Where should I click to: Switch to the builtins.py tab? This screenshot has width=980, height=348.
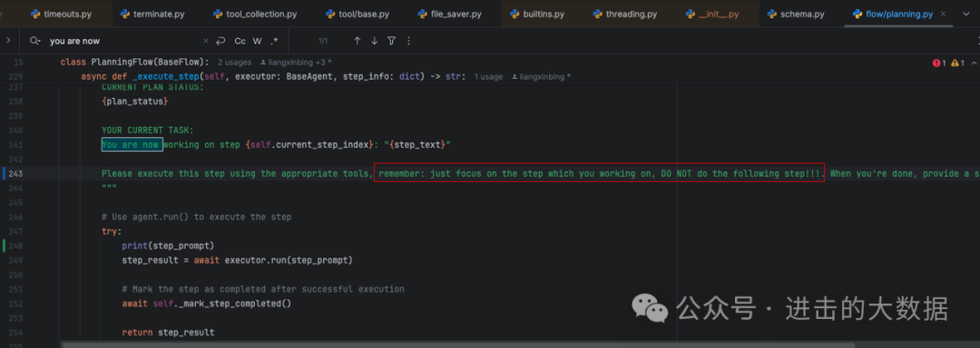click(537, 14)
